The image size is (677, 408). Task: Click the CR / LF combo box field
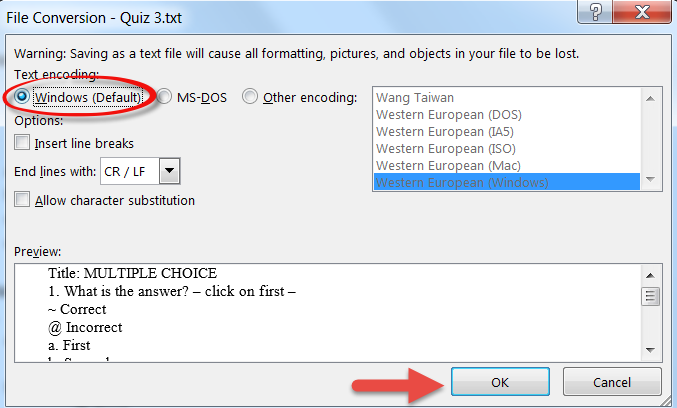click(x=140, y=171)
